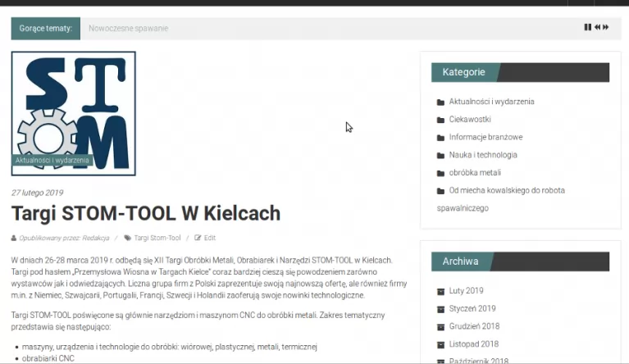
Task: Open the Ciekawostki category
Action: click(x=470, y=119)
